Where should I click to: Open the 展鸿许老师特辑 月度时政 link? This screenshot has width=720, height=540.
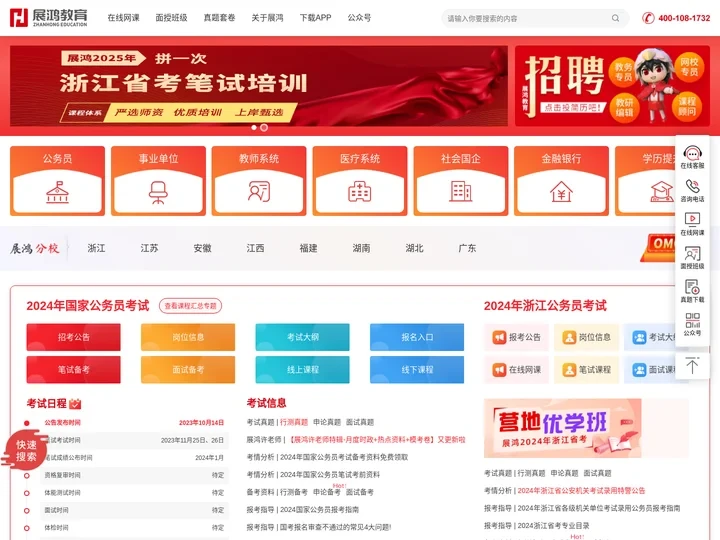tap(377, 440)
